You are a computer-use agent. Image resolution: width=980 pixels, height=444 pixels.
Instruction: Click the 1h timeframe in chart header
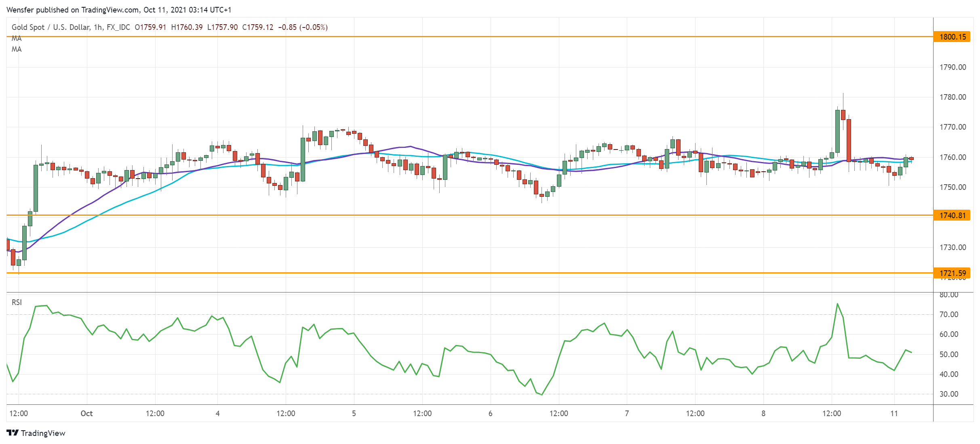click(98, 27)
